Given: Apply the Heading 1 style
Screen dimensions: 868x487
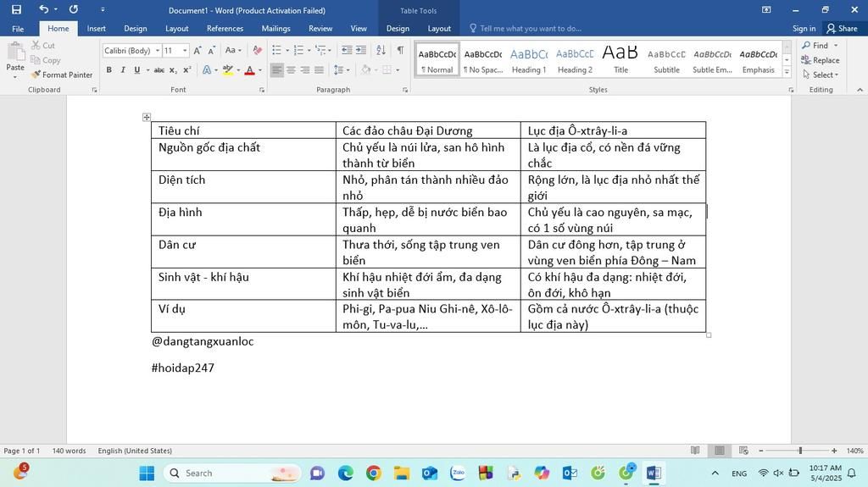Looking at the screenshot, I should coord(529,59).
